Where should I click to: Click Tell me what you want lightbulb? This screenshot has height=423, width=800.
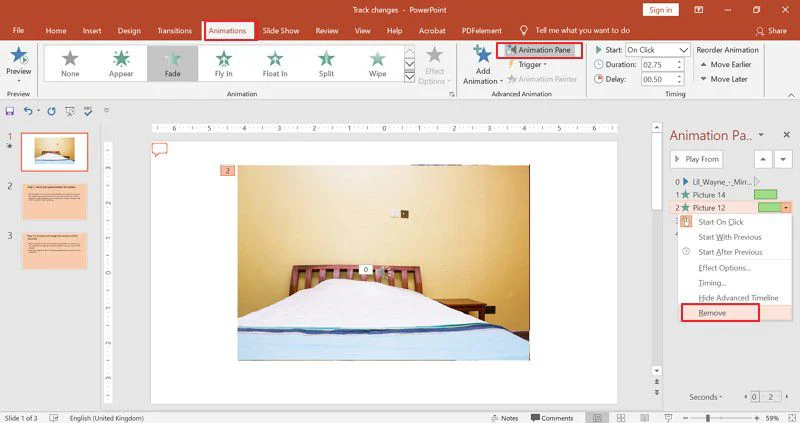tap(523, 31)
